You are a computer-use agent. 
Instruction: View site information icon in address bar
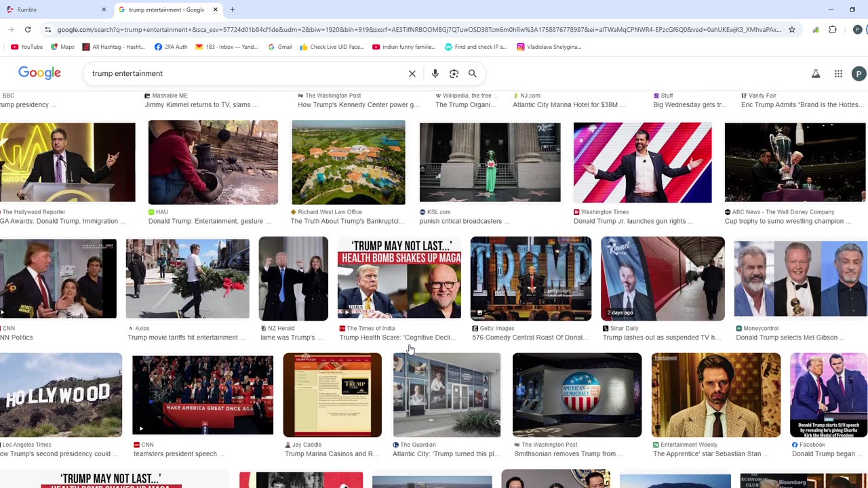tap(47, 30)
